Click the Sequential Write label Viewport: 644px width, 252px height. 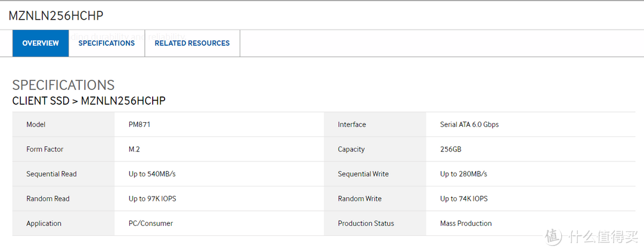coord(363,174)
